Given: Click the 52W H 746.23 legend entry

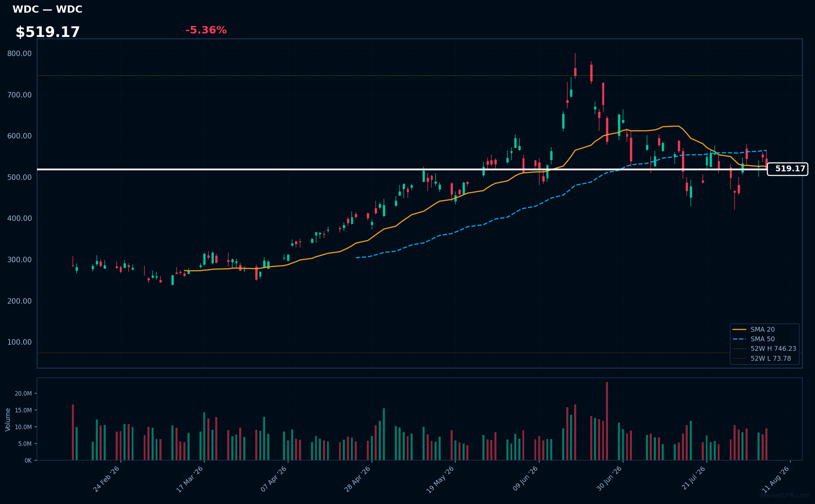Looking at the screenshot, I should point(764,349).
